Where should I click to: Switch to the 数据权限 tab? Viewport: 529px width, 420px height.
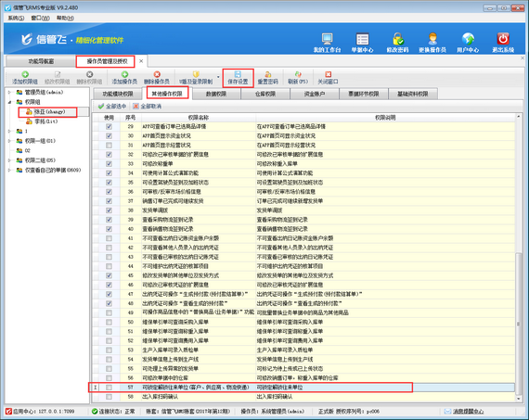point(216,94)
